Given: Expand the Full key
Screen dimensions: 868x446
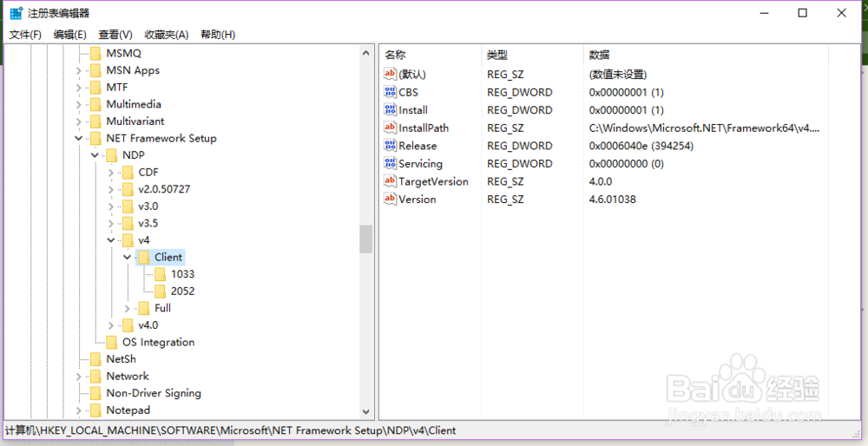Looking at the screenshot, I should click(127, 309).
